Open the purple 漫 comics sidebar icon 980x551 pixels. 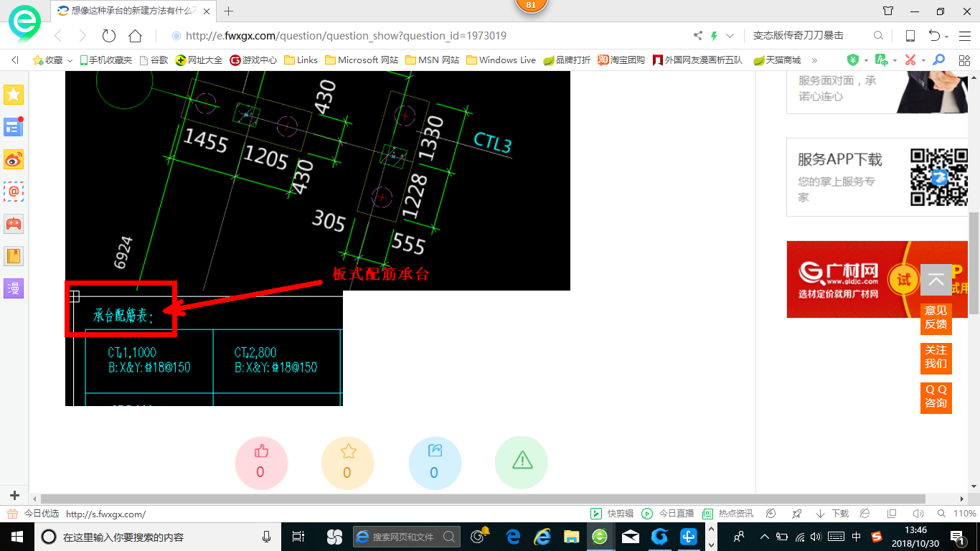click(14, 288)
